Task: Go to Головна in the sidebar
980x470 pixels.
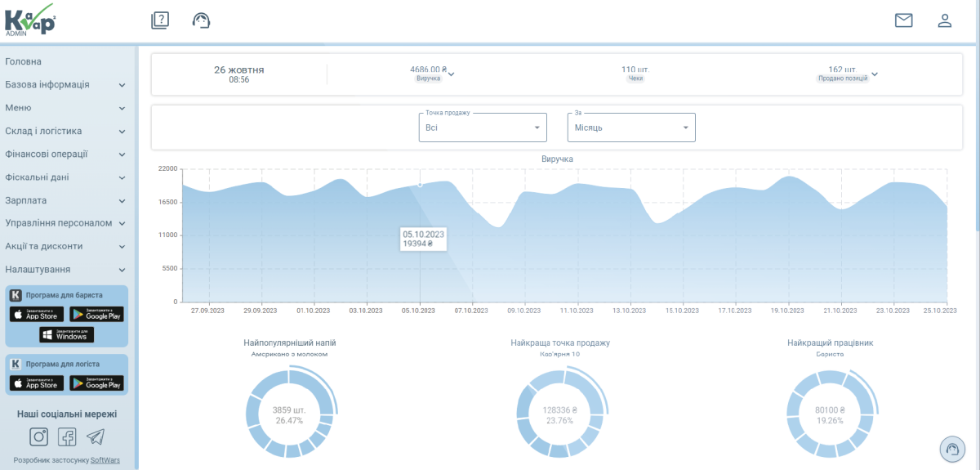Action: [24, 61]
